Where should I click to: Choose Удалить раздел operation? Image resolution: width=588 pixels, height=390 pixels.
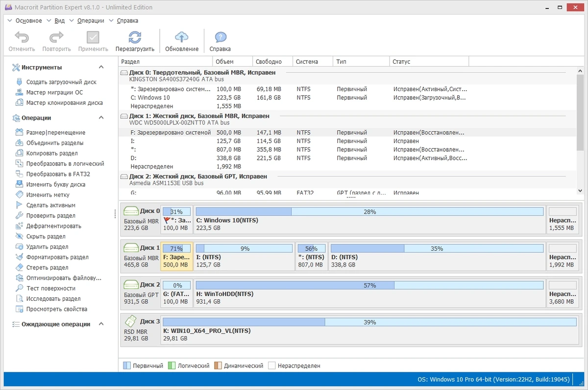[x=48, y=247]
